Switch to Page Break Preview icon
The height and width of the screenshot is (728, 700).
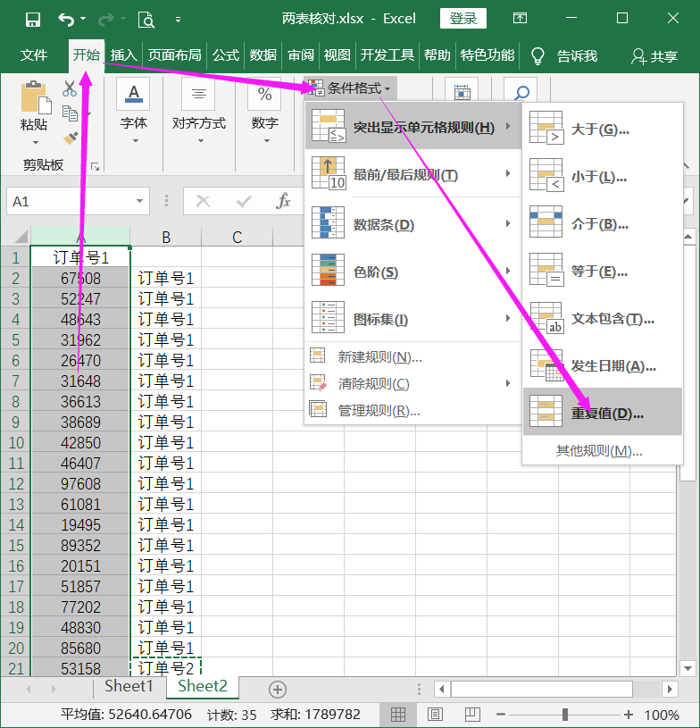pyautogui.click(x=472, y=714)
